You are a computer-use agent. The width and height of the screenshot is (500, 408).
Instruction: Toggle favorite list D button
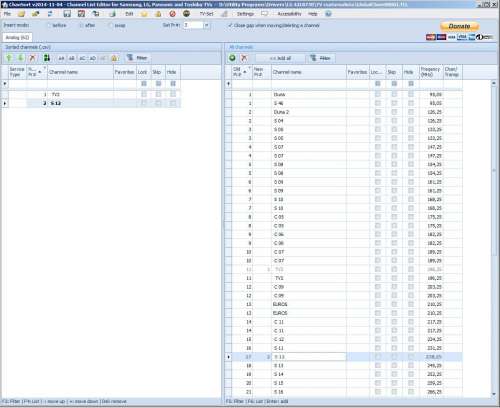93,58
